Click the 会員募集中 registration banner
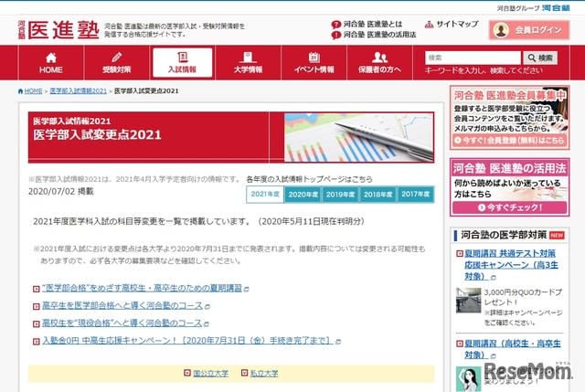 [510, 118]
